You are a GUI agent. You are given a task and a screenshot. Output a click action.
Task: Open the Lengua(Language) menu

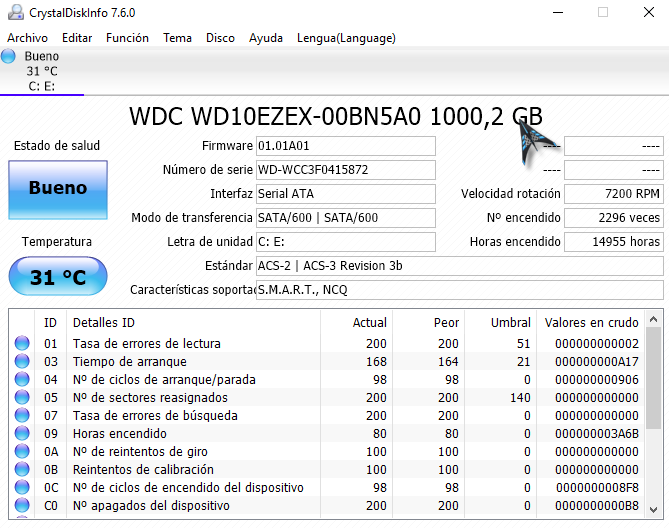[x=346, y=38]
